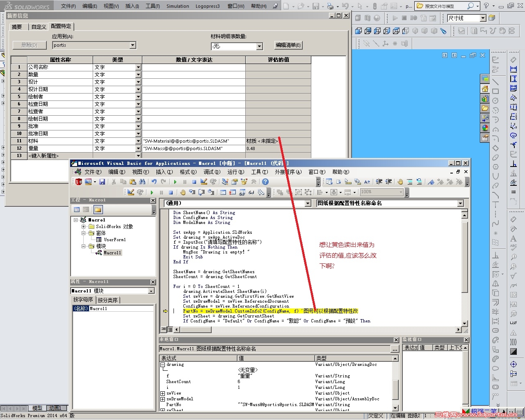Screen dimensions: 525x420
Task: Save the macro in the VBA toolbar
Action: pyautogui.click(x=102, y=182)
